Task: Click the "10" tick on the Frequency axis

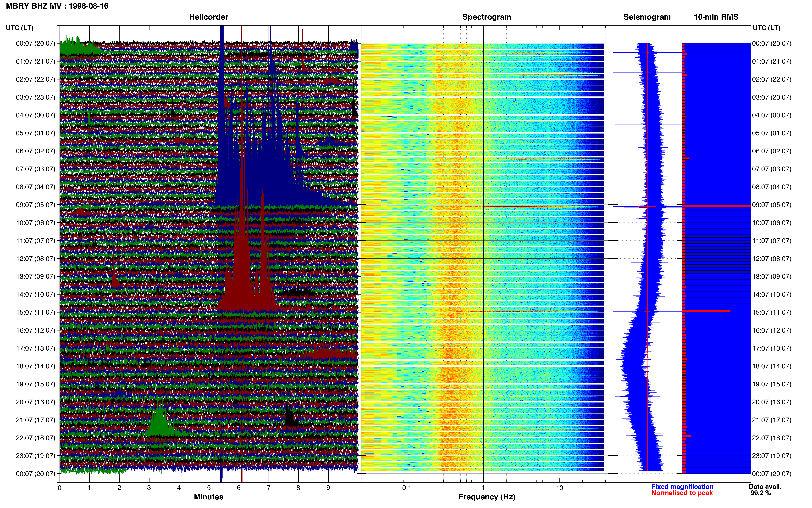Action: tap(559, 488)
